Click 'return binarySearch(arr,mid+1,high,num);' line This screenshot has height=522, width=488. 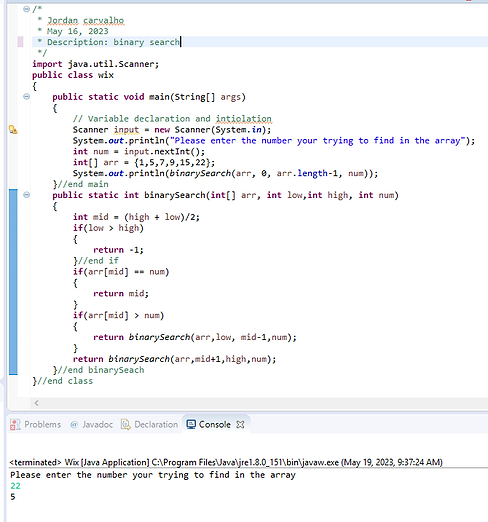[x=175, y=359]
